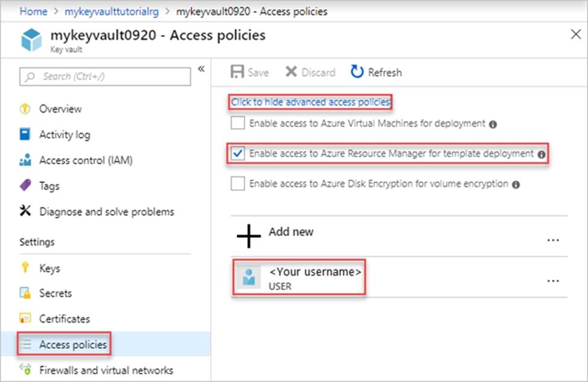The width and height of the screenshot is (588, 382).
Task: Click the Refresh icon in toolbar
Action: [357, 72]
